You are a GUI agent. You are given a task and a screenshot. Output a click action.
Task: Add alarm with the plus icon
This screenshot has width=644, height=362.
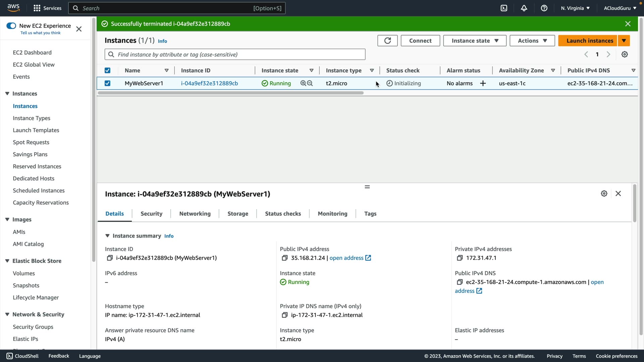(x=483, y=83)
